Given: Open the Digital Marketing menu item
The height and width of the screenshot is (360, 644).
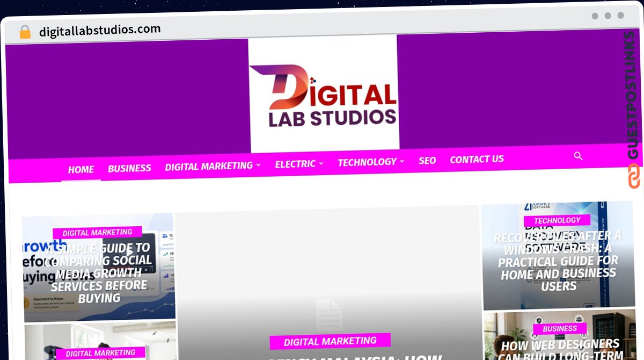Looking at the screenshot, I should (x=209, y=167).
